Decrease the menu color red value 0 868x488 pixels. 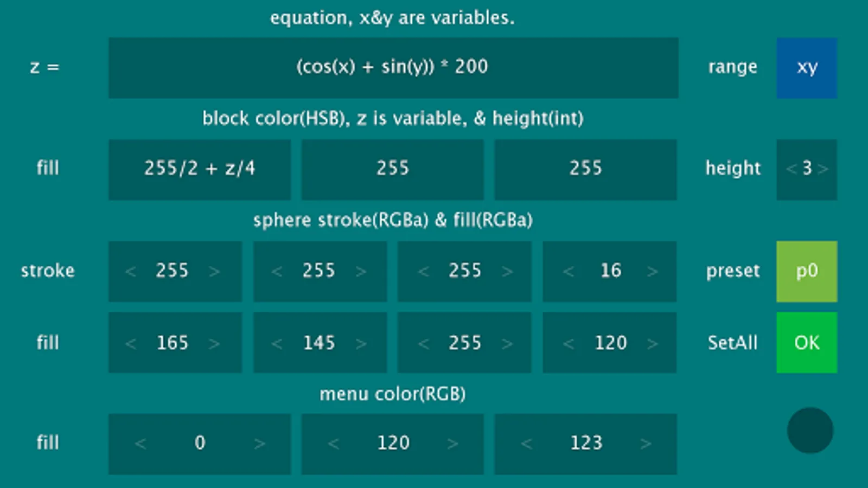pos(141,444)
